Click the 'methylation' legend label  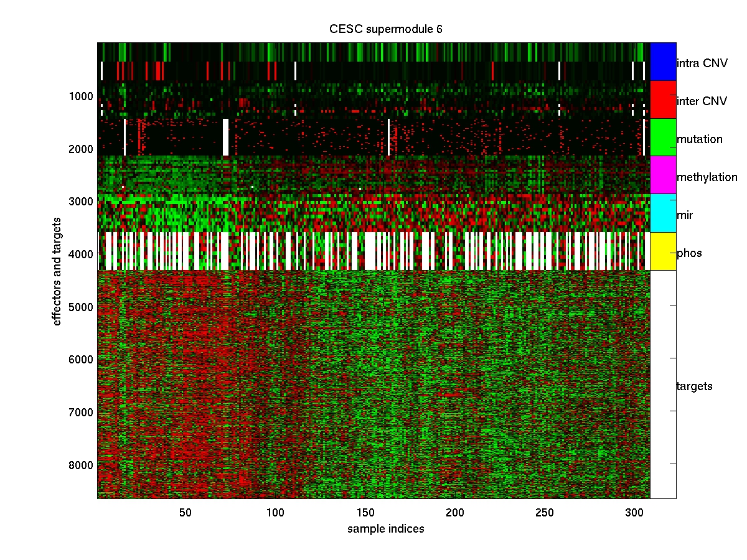coord(707,177)
